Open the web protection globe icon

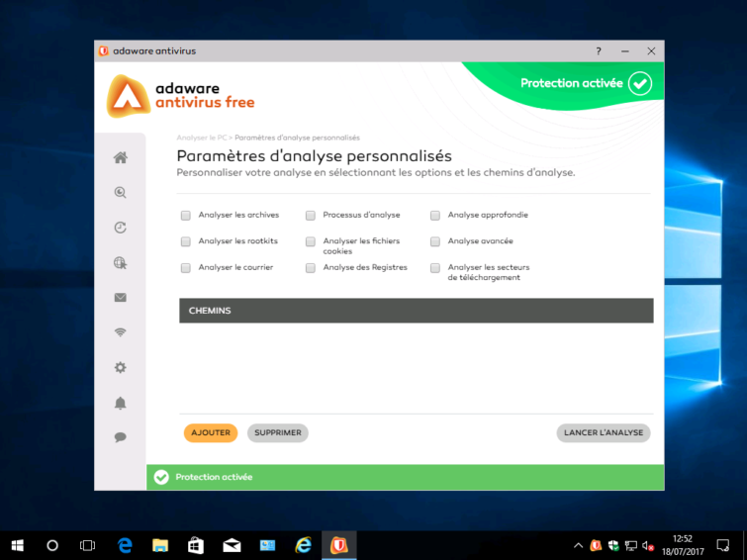pos(120,262)
